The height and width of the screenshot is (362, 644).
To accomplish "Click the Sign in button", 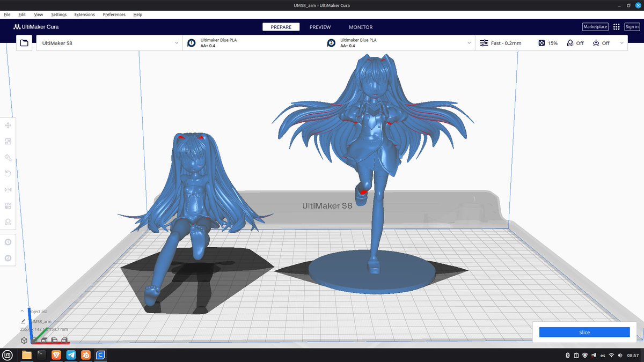I will tap(632, 27).
